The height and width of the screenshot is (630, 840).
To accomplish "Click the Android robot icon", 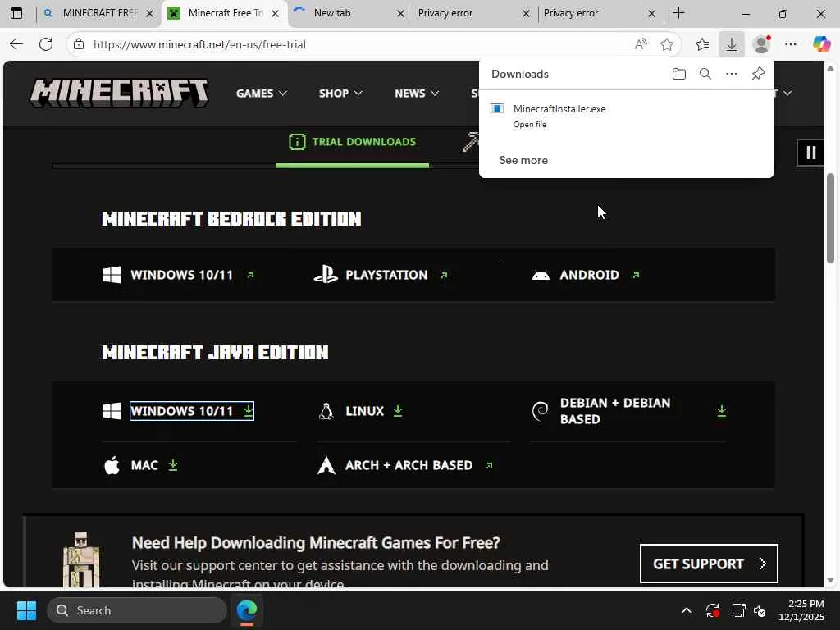I will (x=541, y=276).
